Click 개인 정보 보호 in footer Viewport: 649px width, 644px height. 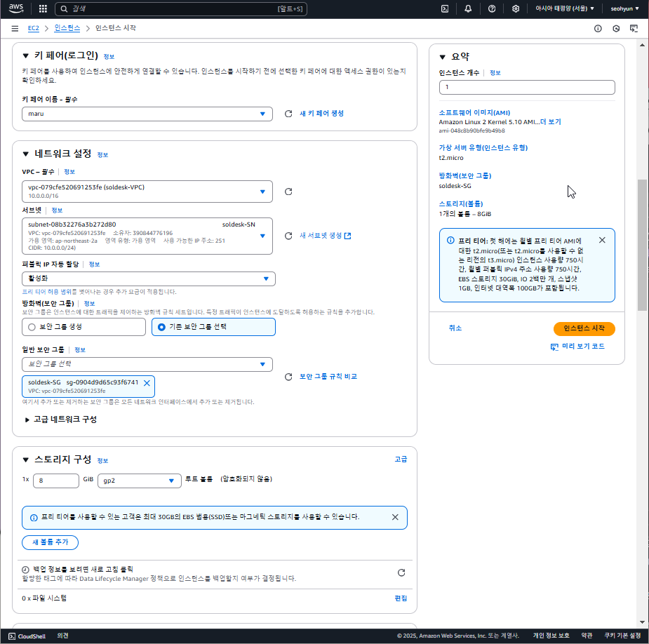click(551, 636)
